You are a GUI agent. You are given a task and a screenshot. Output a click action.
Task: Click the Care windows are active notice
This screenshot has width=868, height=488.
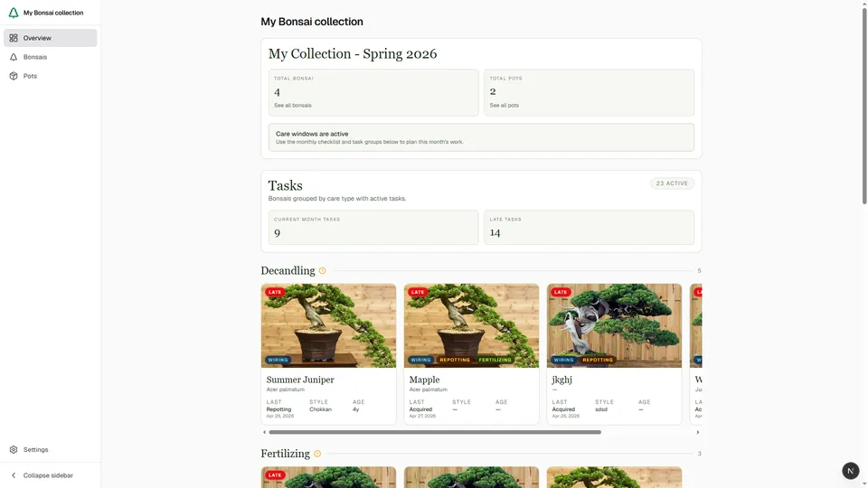click(481, 137)
